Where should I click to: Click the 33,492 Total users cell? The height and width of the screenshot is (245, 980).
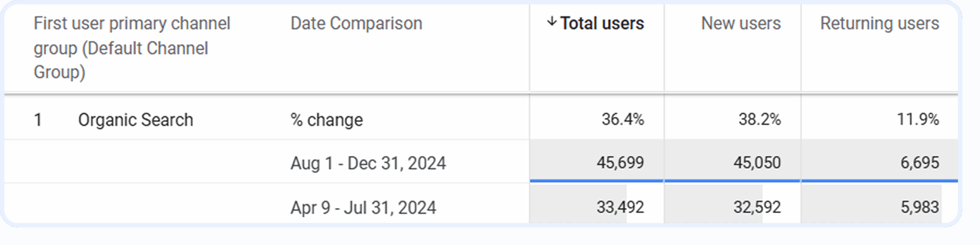[x=620, y=207]
